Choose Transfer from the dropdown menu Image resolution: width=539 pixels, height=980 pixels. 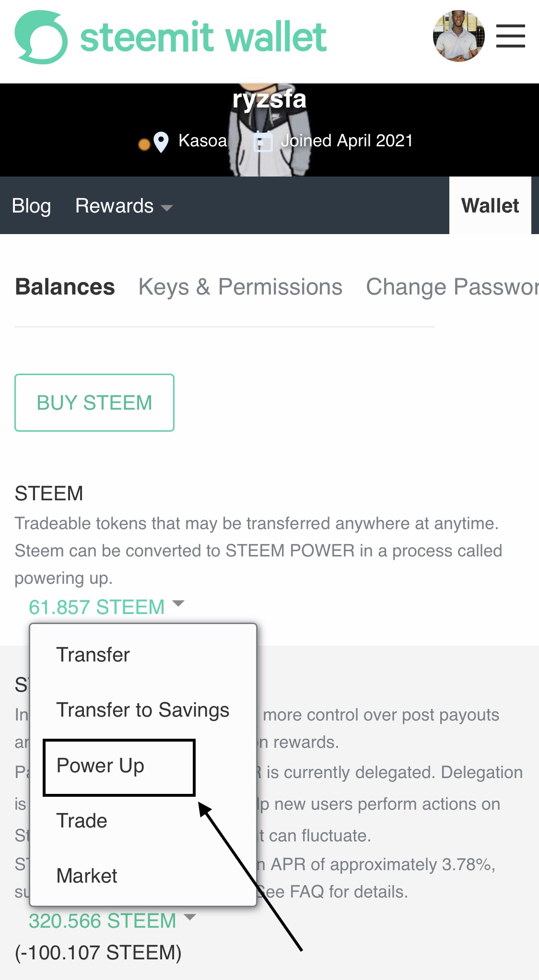coord(93,655)
